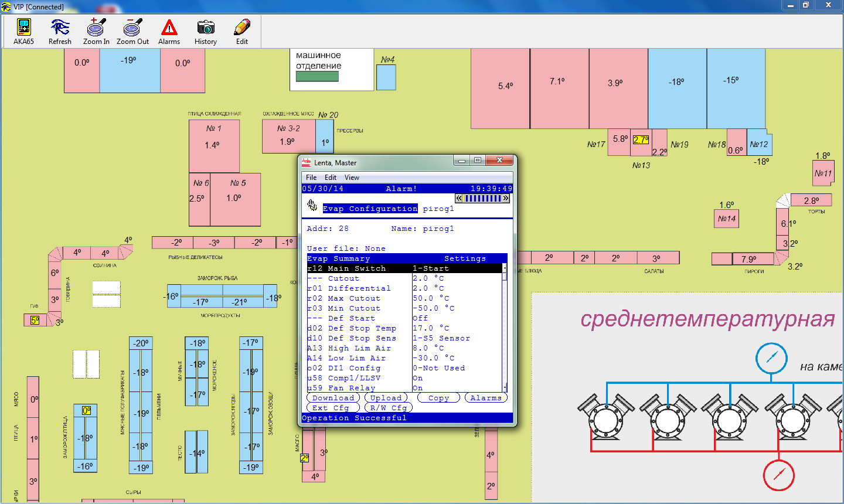This screenshot has height=504, width=844.
Task: Click the Lenta, Master window icon
Action: 306,162
